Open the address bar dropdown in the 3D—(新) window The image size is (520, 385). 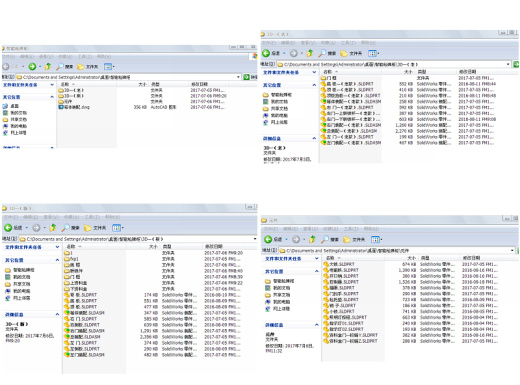255,239
